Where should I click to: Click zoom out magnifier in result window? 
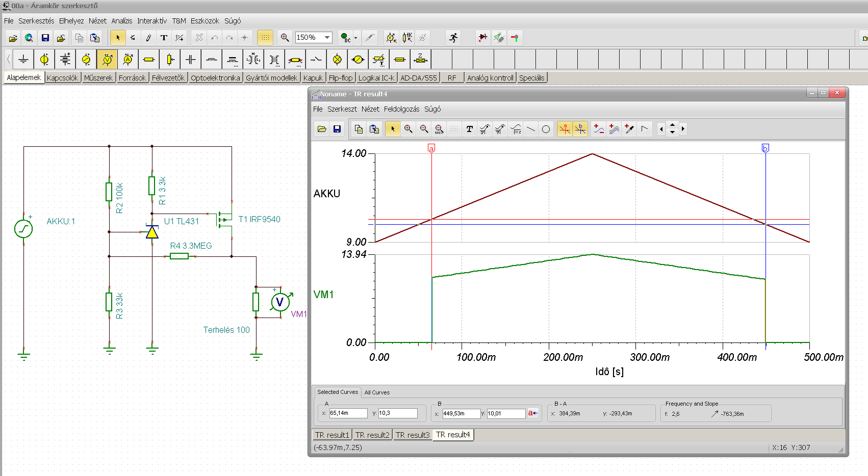424,129
